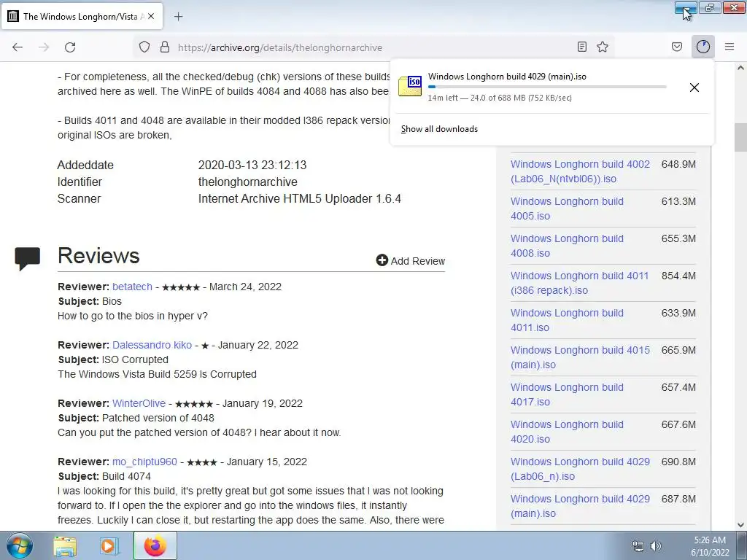Viewport: 747px width, 560px height.
Task: Click the Firefox taskbar button
Action: [155, 545]
